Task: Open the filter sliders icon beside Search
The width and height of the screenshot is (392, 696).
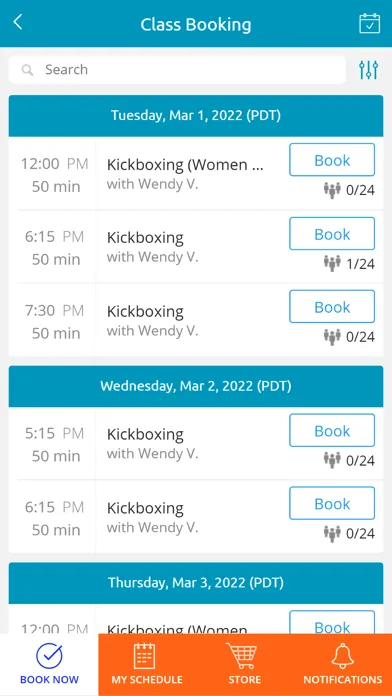Action: pyautogui.click(x=368, y=70)
